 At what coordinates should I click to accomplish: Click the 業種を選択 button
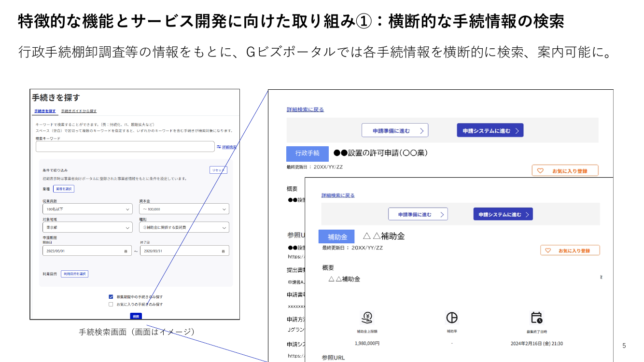64,189
